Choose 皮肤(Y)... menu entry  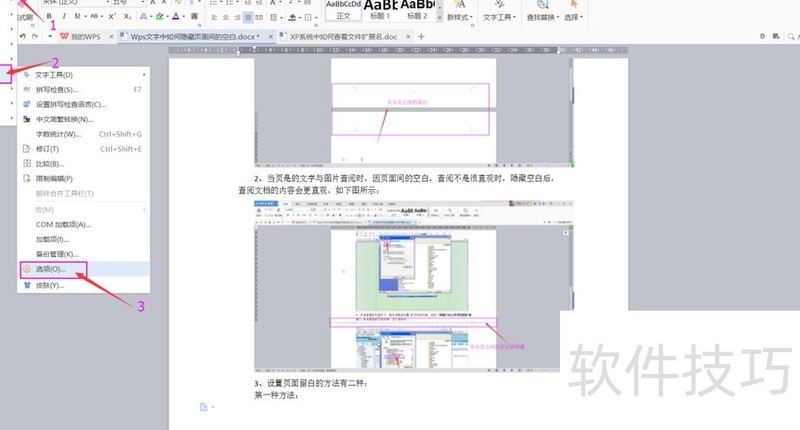(x=84, y=285)
